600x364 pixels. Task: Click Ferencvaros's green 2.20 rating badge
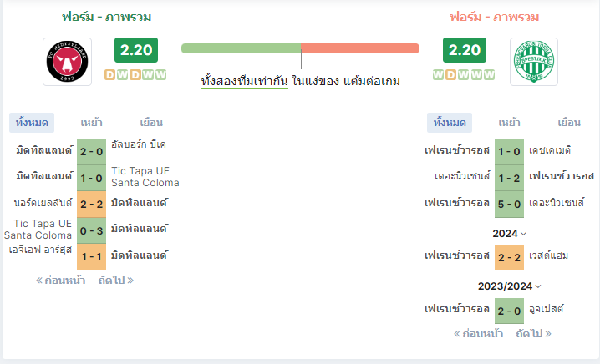pos(465,50)
